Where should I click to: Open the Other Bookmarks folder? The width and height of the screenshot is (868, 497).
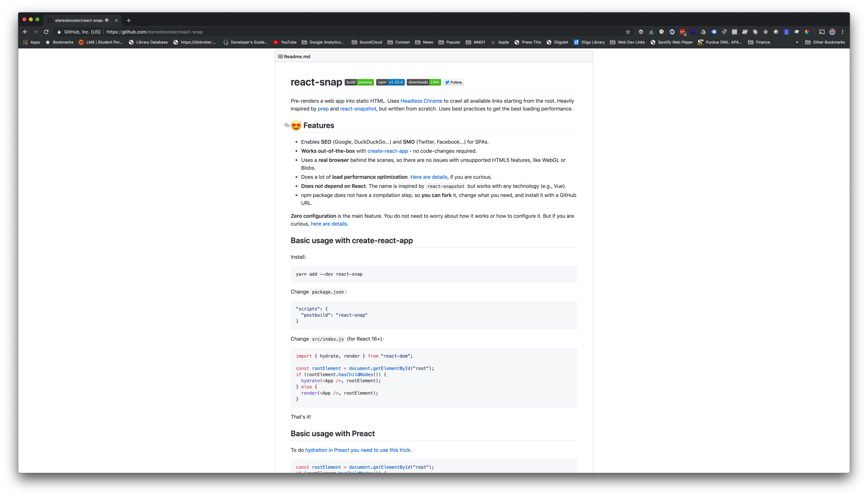[x=825, y=42]
